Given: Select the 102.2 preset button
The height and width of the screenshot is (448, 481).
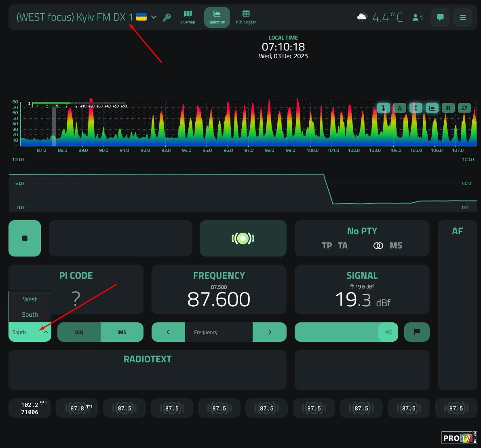Looking at the screenshot, I should point(30,408).
